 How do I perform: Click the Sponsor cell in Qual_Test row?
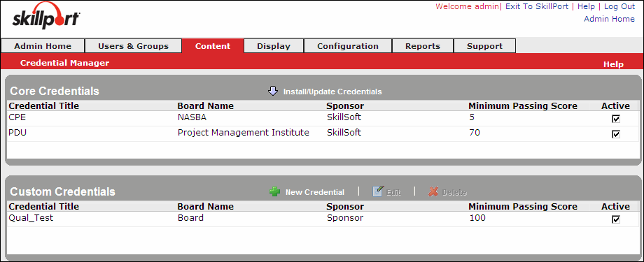coord(345,218)
